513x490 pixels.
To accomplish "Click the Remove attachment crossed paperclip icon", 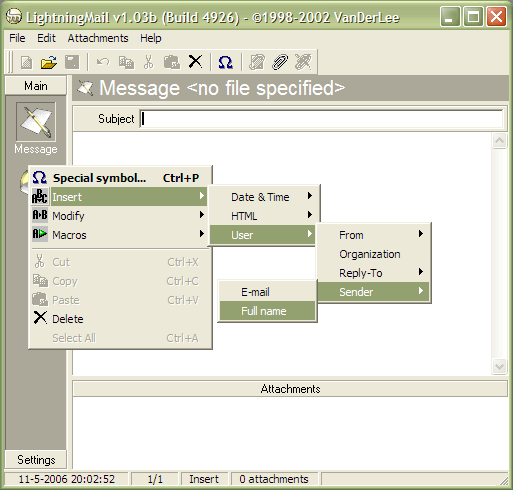I will (303, 62).
